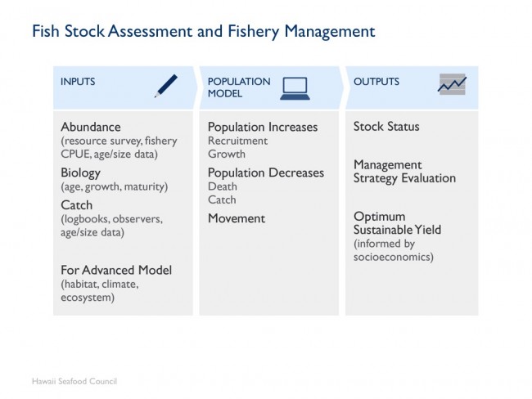Screen dimensions: 532x399
Task: Click the Recruitment text
Action: point(237,141)
